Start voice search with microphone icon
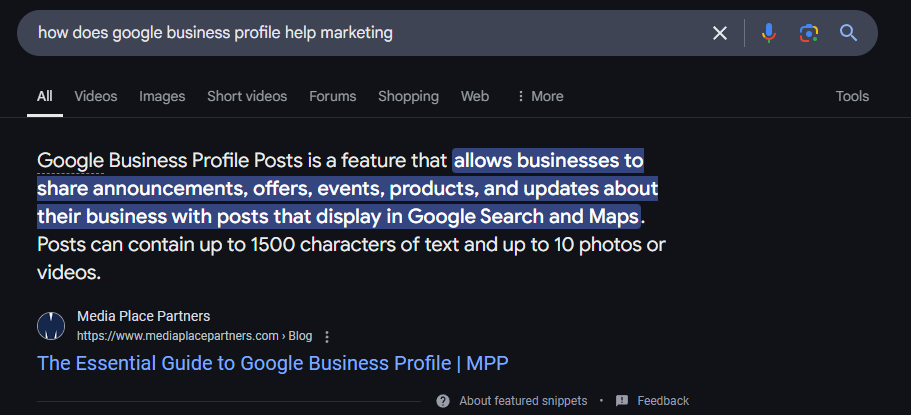Viewport: 911px width, 415px height. tap(769, 33)
